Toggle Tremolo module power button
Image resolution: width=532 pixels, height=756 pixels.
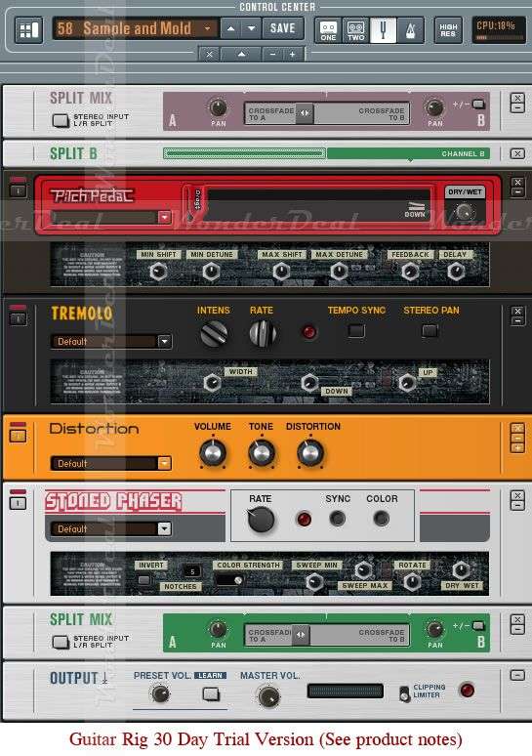point(18,318)
